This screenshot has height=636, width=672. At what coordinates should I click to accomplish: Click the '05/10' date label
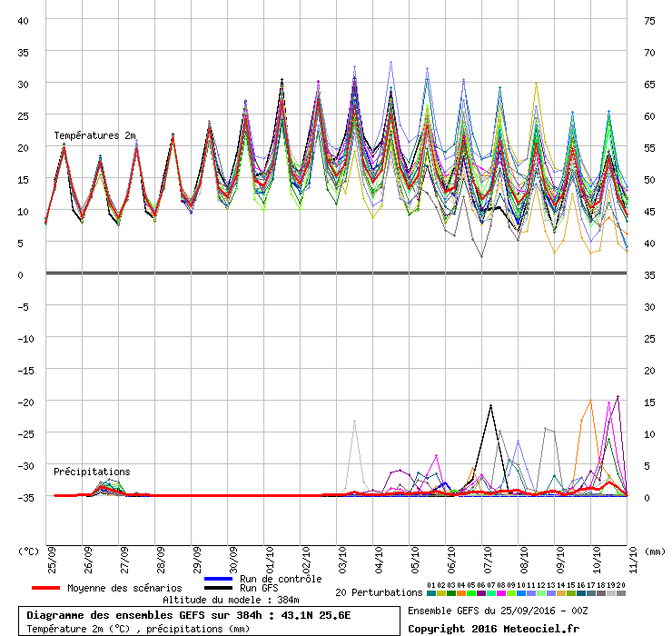coord(415,560)
